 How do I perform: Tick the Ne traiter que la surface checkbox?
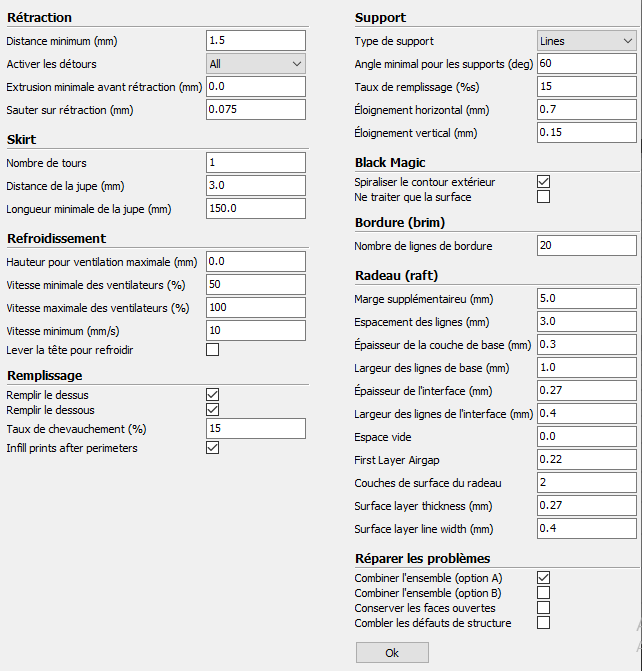(x=544, y=196)
